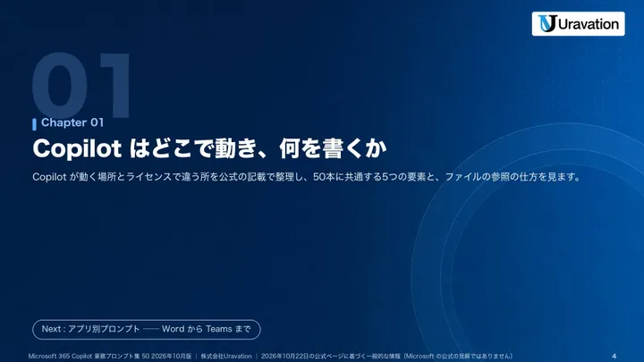Click footer text '株式会社Uravation'
The image size is (644, 362).
pos(226,356)
